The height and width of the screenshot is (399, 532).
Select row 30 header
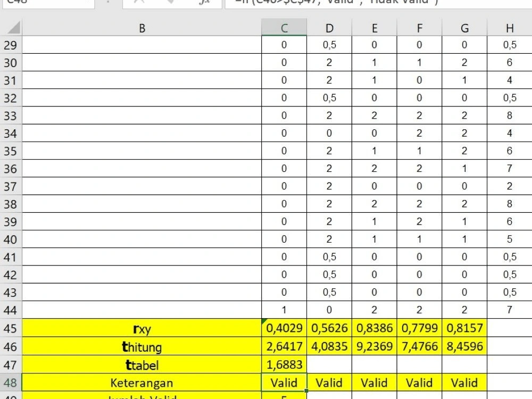(11, 62)
